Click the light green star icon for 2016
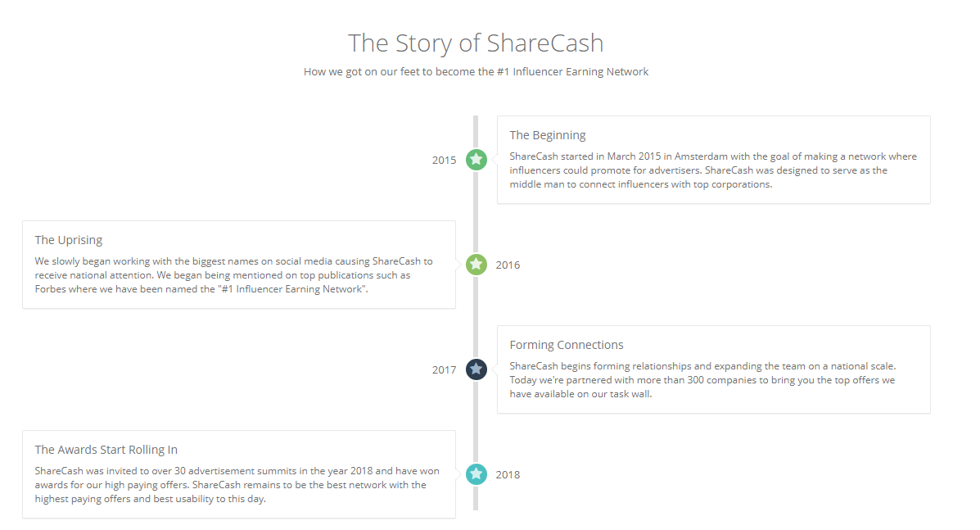 coord(476,265)
